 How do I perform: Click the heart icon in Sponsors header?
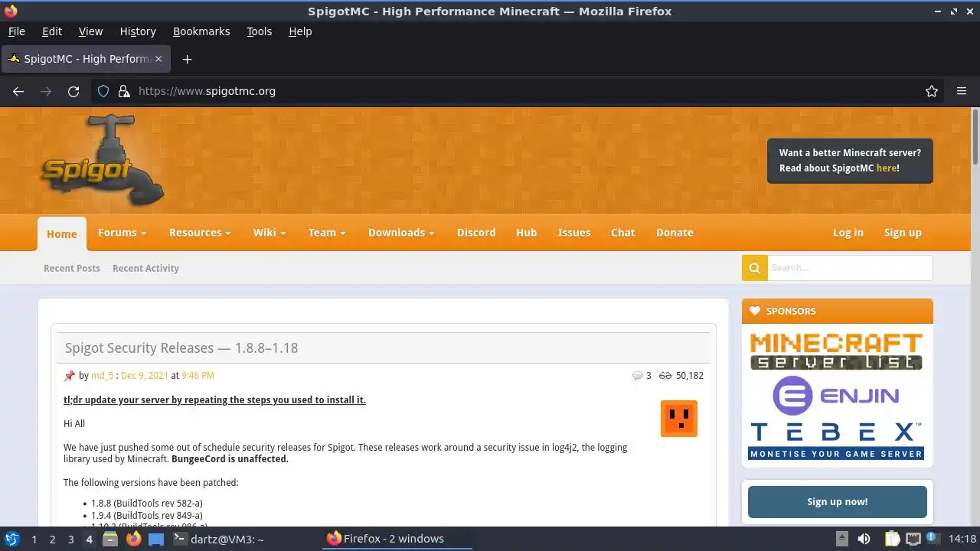coord(755,311)
